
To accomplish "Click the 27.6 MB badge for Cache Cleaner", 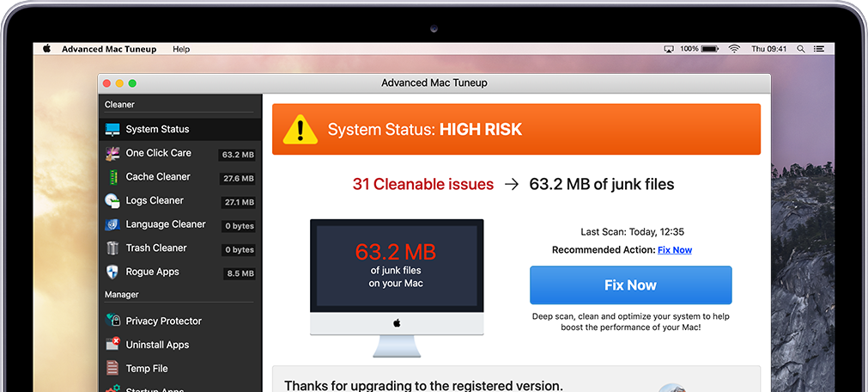I will click(x=238, y=179).
